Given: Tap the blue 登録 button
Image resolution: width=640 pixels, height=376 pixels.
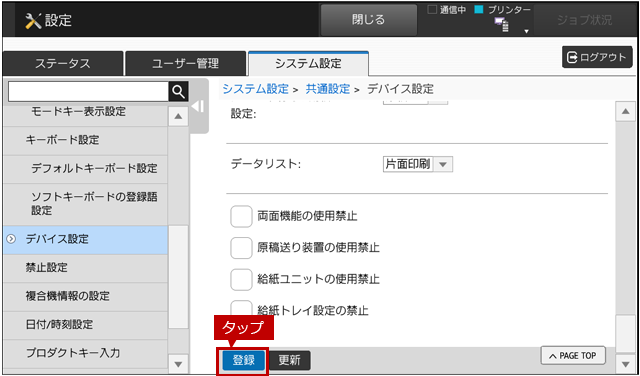Looking at the screenshot, I should click(244, 360).
